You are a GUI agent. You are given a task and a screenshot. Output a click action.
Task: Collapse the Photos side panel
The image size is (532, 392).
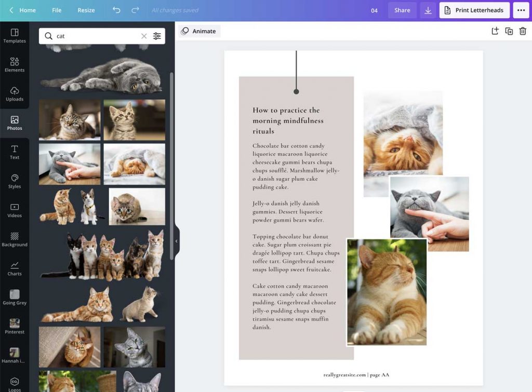coord(176,240)
